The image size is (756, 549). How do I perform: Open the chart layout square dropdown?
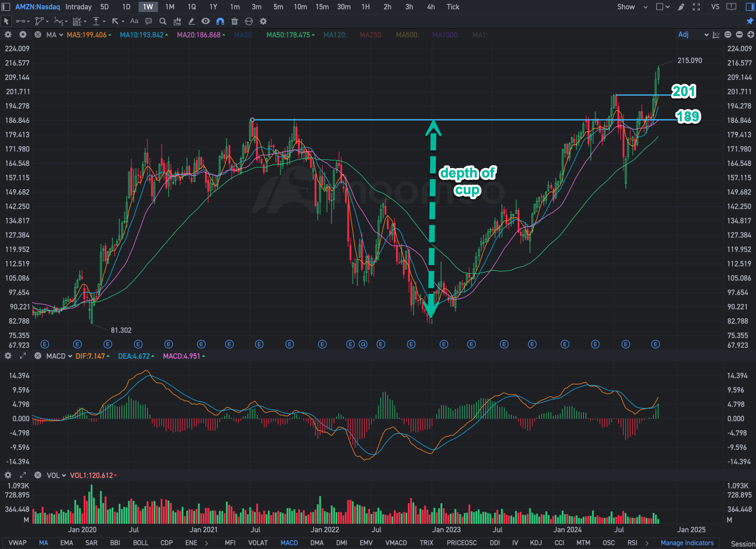tap(663, 7)
